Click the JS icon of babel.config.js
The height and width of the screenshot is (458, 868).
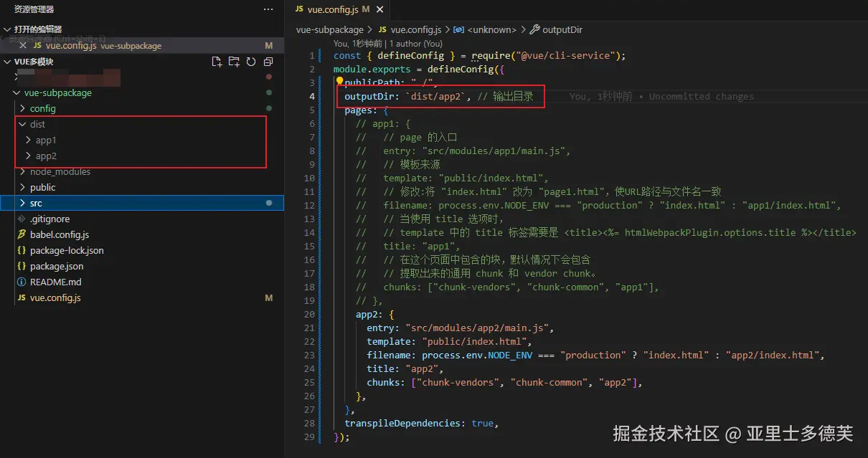[22, 234]
